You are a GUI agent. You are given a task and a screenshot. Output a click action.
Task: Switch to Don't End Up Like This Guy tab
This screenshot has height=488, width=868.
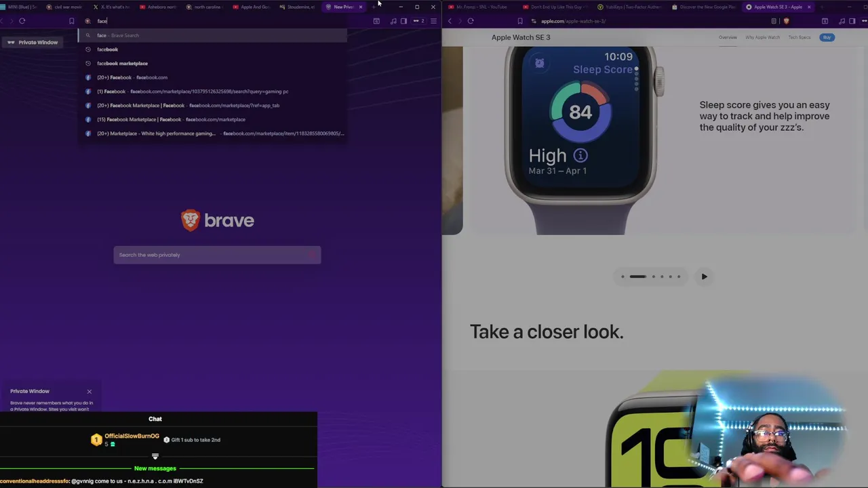[x=553, y=7]
